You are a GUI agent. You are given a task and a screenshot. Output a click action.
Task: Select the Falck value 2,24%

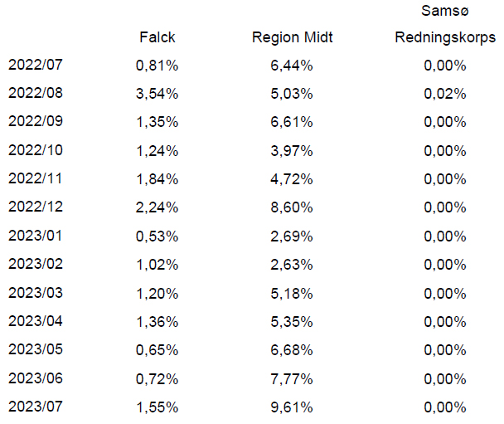point(157,207)
